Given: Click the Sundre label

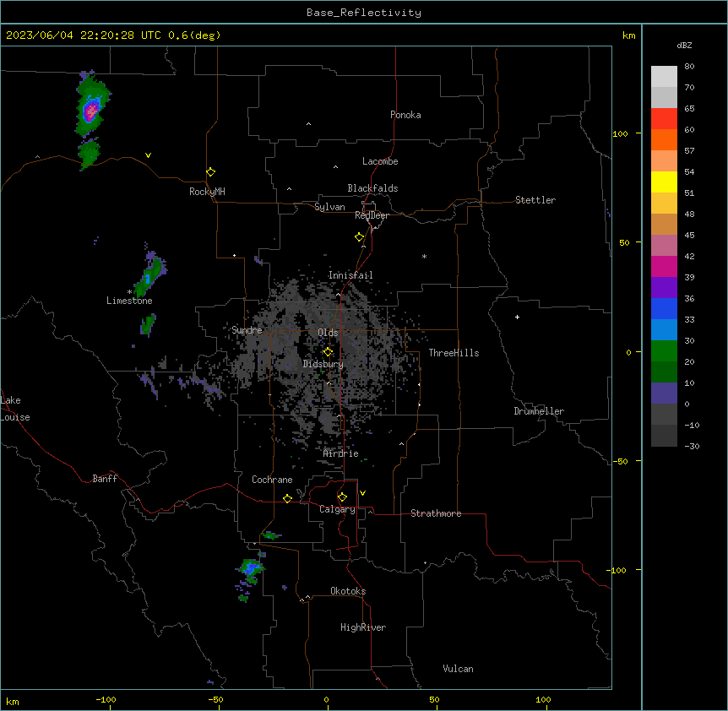Looking at the screenshot, I should [x=247, y=330].
